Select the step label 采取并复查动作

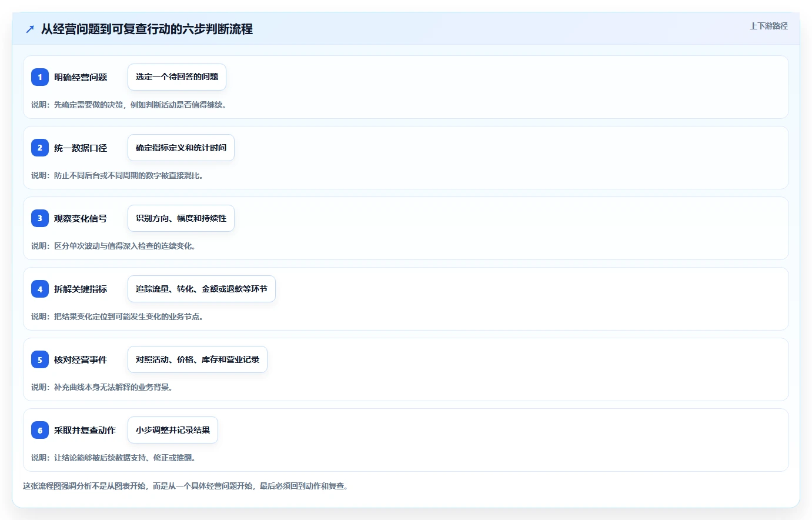coord(85,430)
